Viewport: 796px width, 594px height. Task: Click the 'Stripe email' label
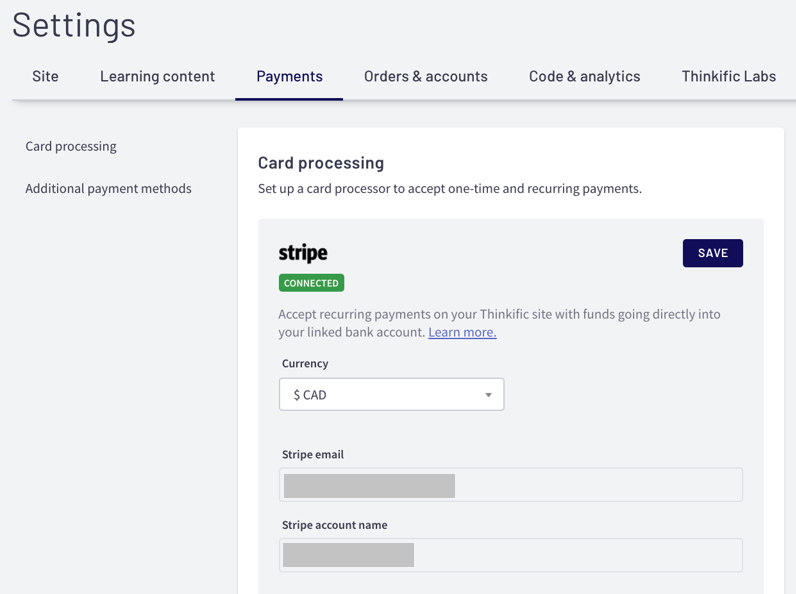[313, 454]
